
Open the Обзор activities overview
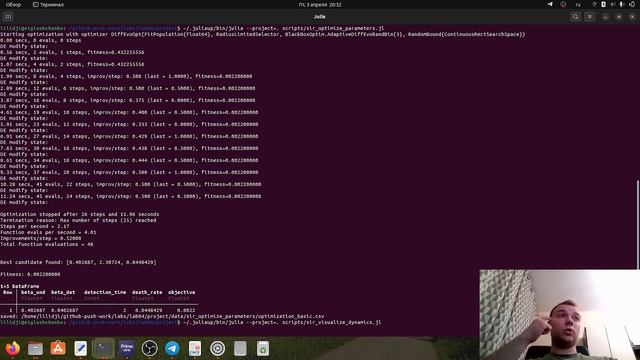13,4
